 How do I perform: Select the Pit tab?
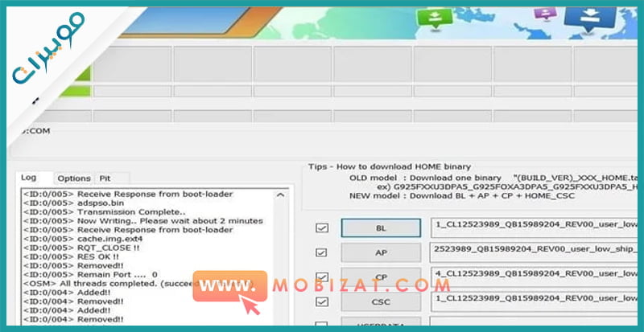(x=105, y=178)
